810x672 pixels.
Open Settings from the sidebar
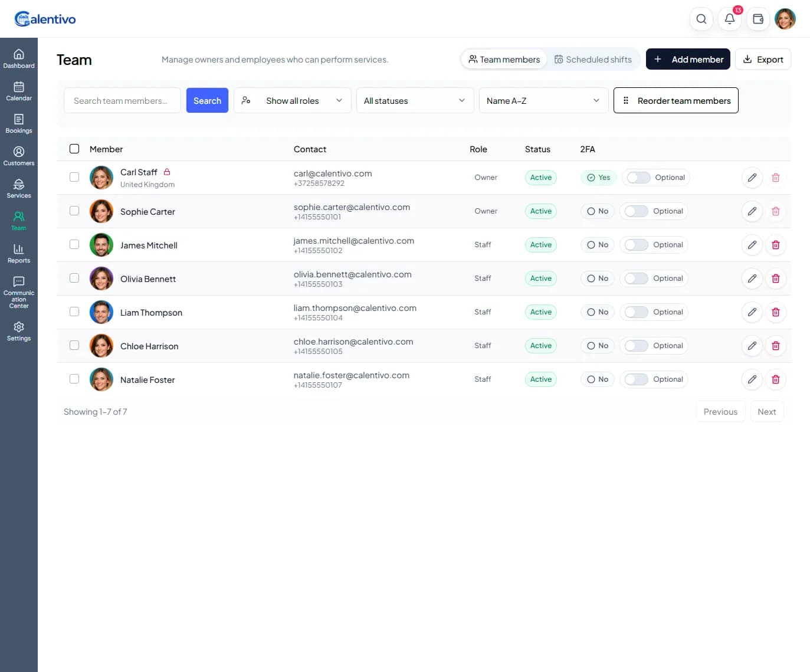point(19,331)
